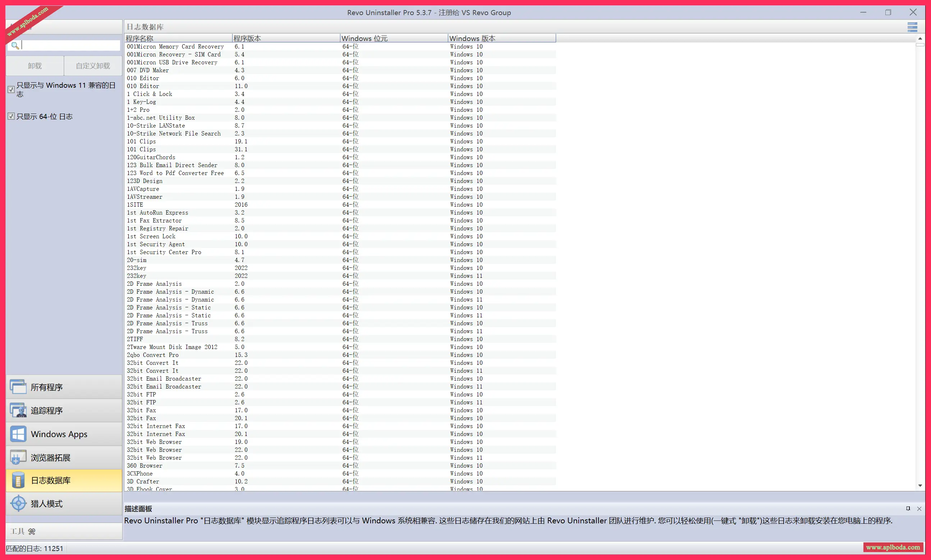Uncheck 只显示与 Windows 11 兼容的日志 checkbox

click(11, 89)
